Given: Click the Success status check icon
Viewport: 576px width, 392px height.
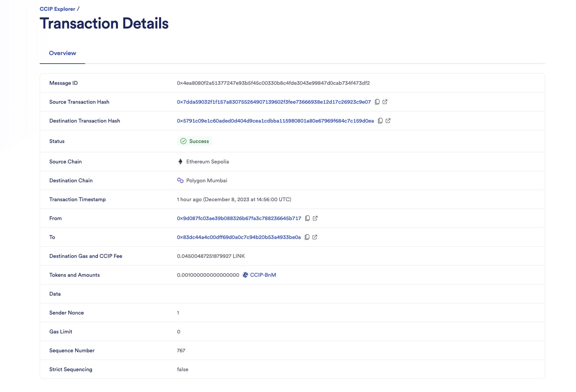Looking at the screenshot, I should [x=183, y=141].
